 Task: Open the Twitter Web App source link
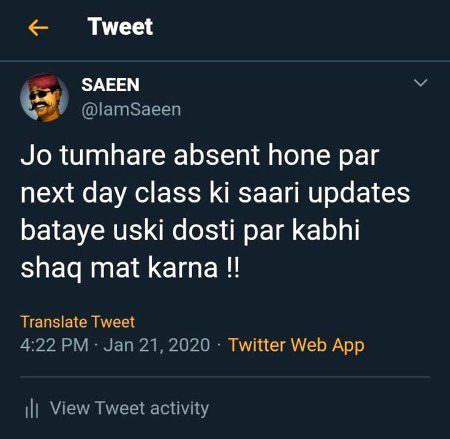(x=296, y=345)
